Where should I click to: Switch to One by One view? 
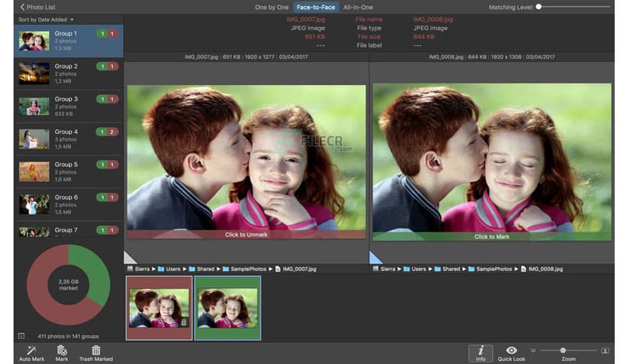pyautogui.click(x=272, y=8)
